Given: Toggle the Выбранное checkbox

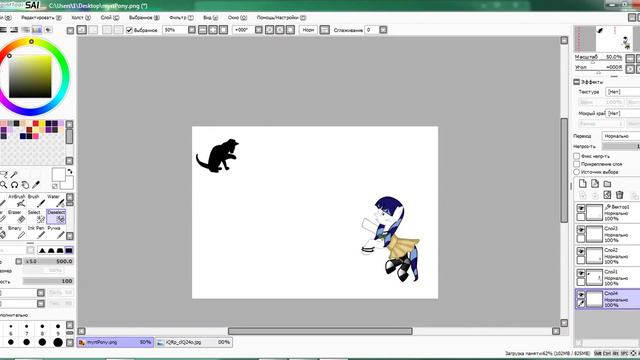Looking at the screenshot, I should point(129,30).
